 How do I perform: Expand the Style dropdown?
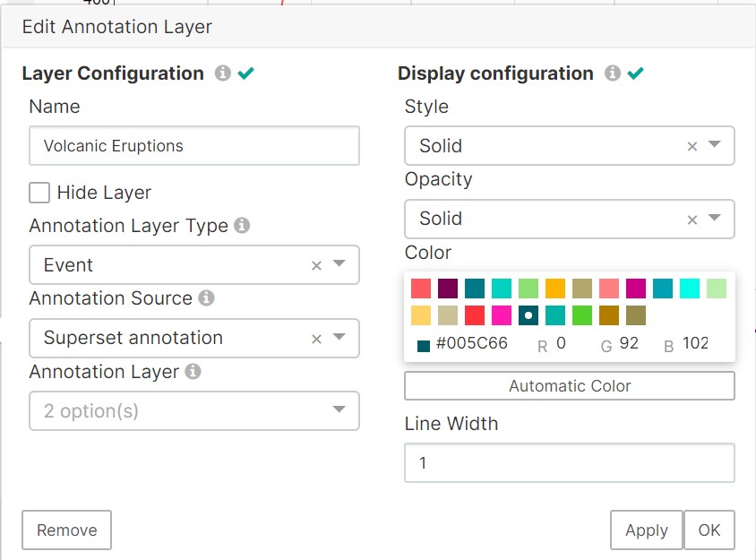click(715, 145)
